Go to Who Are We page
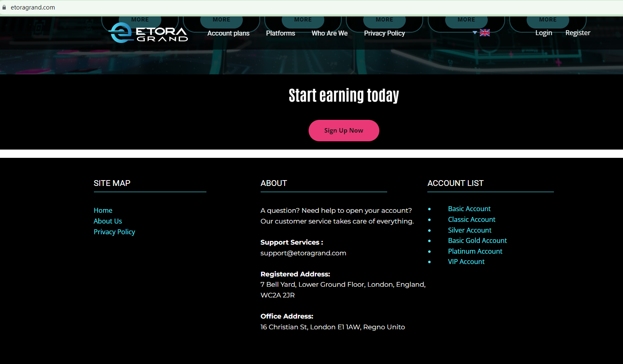623x364 pixels. [x=329, y=33]
